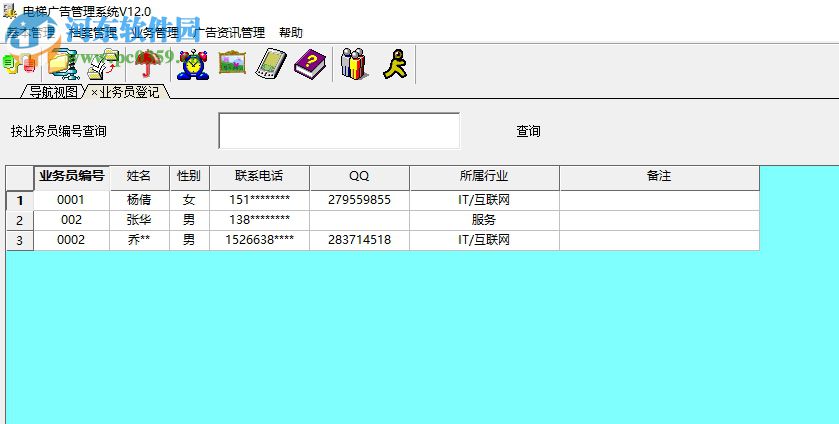839x424 pixels.
Task: Click the gender cell 女 for 杨倩
Action: pyautogui.click(x=189, y=200)
